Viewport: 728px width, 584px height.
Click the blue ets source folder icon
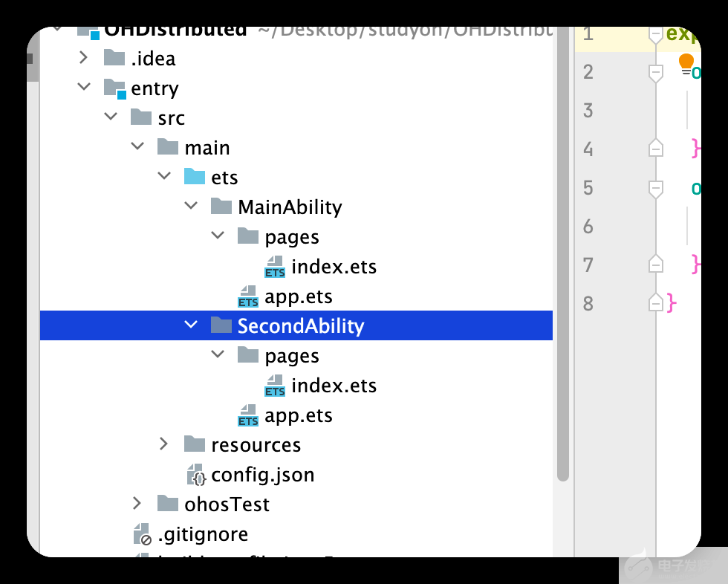195,177
